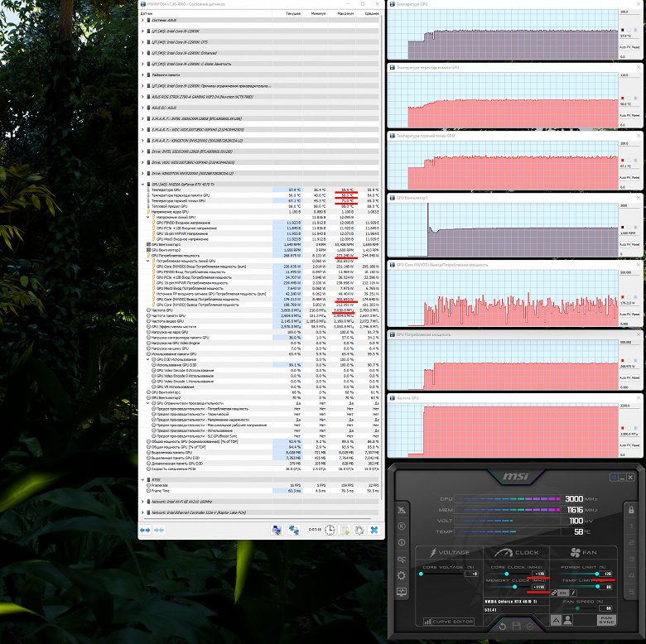Select profile slot 1 in Afterburner
The width and height of the screenshot is (646, 644).
click(631, 526)
